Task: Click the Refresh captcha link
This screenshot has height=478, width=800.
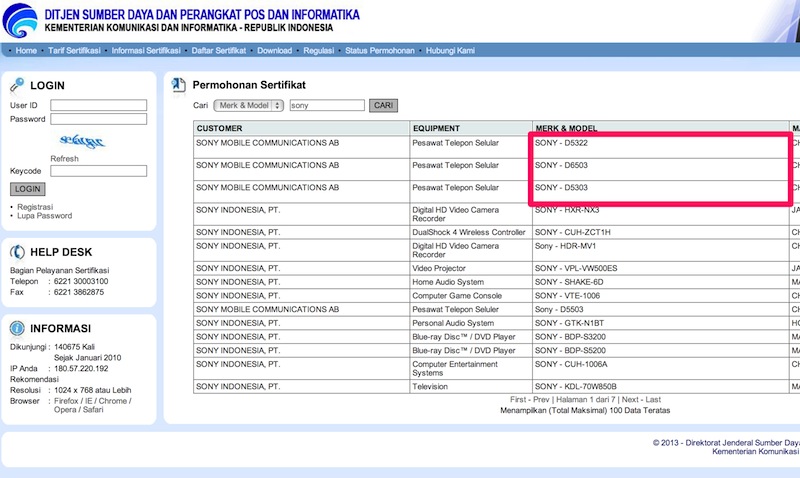Action: 64,159
